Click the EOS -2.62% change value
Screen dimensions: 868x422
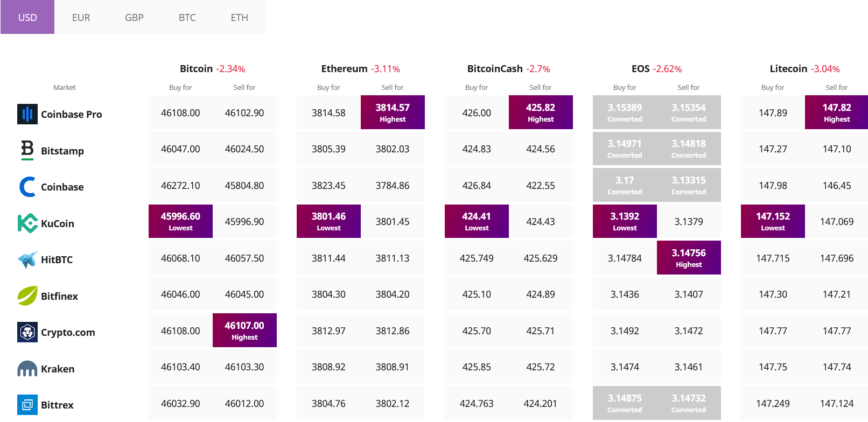click(x=667, y=69)
